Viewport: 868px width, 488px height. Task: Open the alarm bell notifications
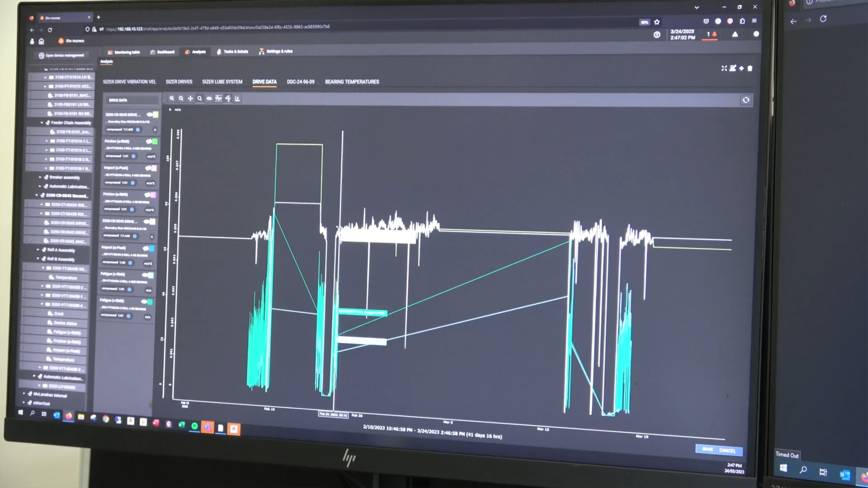tap(715, 34)
